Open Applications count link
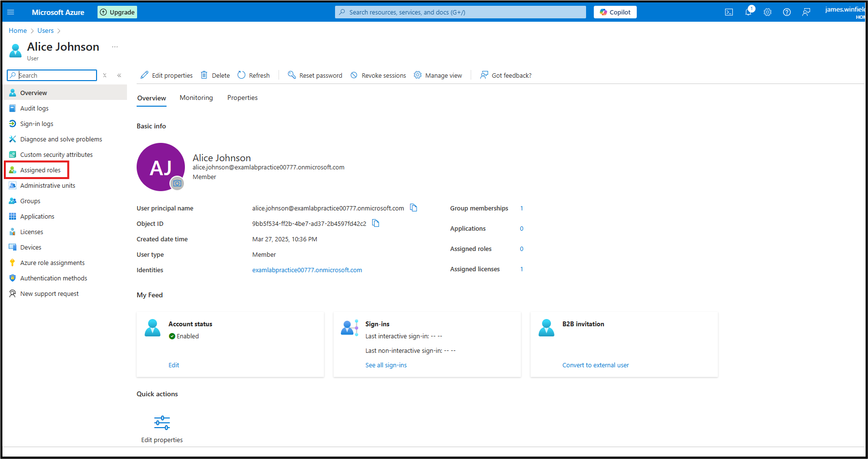The height and width of the screenshot is (459, 868). 521,228
